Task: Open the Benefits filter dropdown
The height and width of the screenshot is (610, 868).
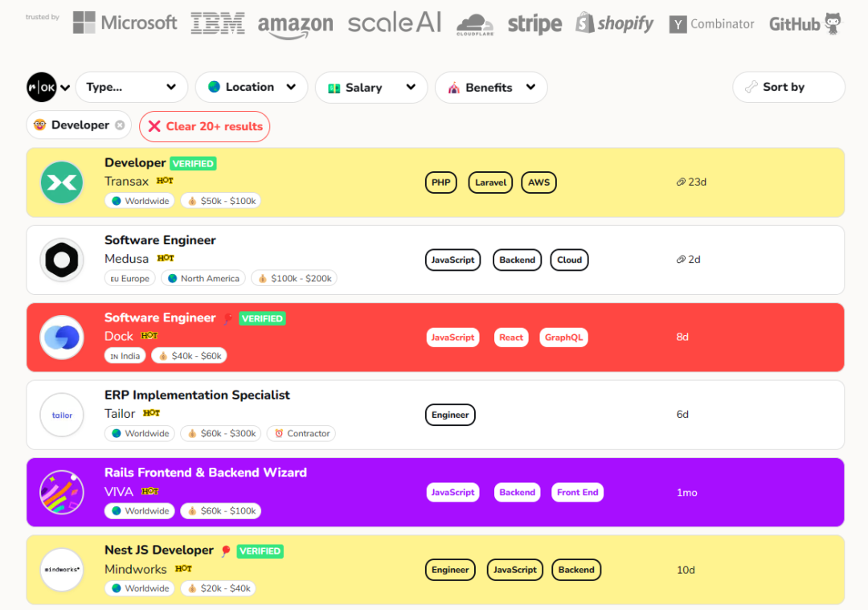Action: tap(491, 88)
